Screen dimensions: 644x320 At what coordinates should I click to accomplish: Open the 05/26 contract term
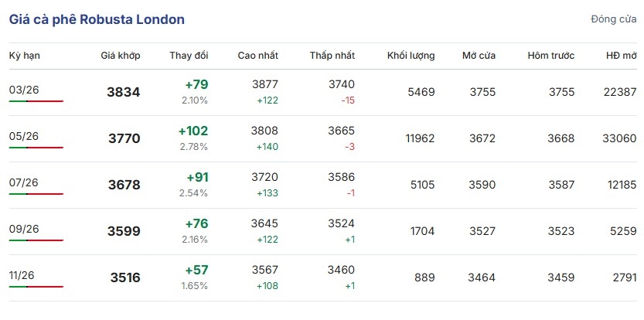pyautogui.click(x=24, y=136)
